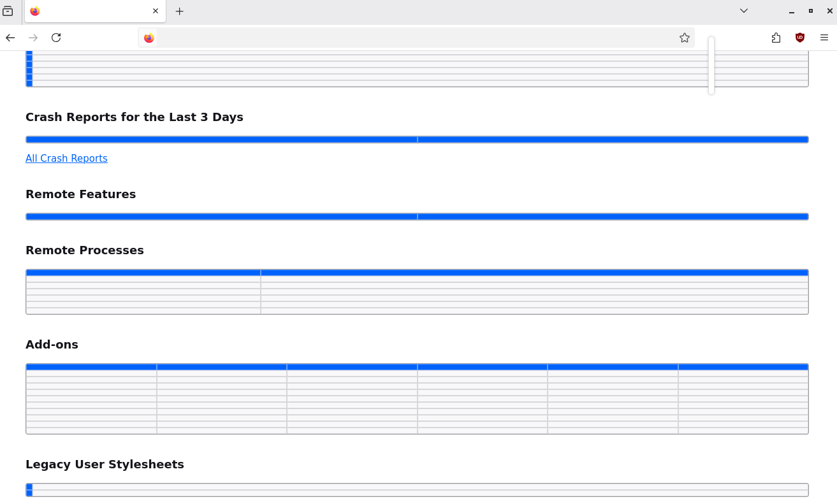Expand the list all tabs dropdown arrow
Viewport: 837px width, 504px height.
click(x=744, y=11)
